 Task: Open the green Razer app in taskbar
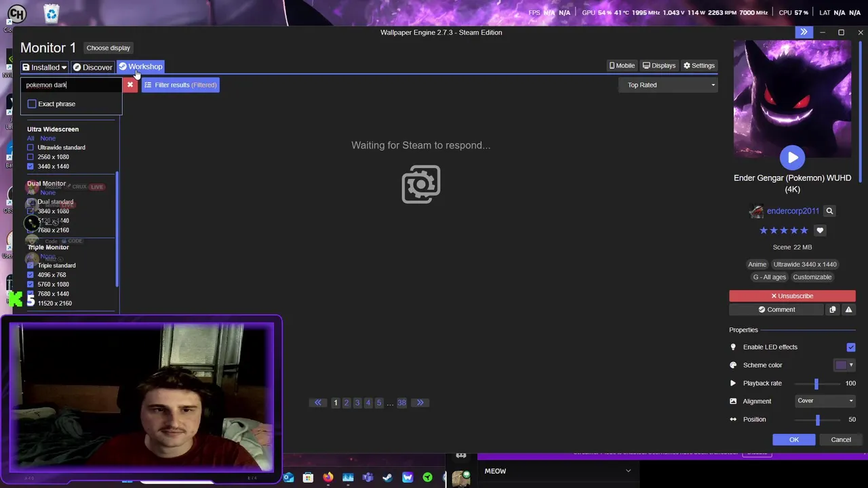(427, 478)
